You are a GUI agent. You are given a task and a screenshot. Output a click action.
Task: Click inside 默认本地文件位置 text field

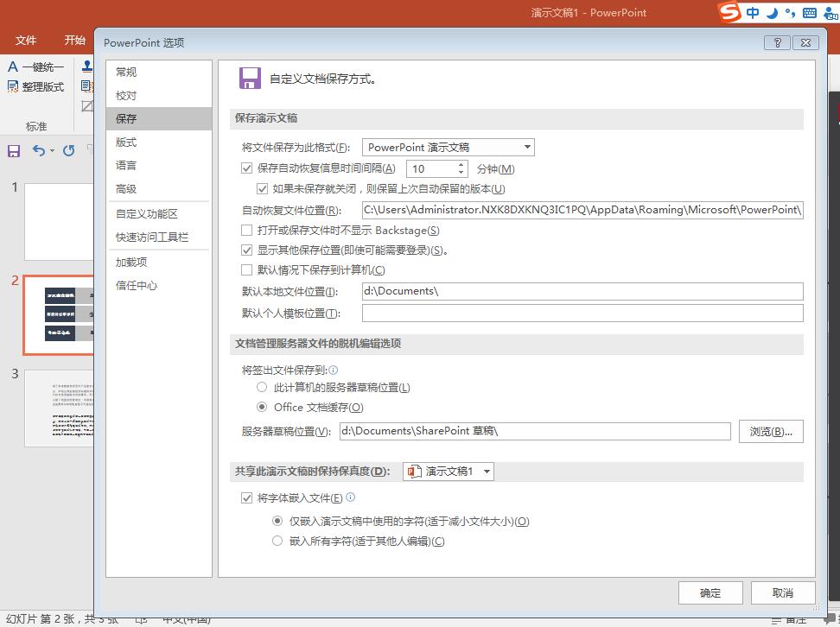click(x=582, y=292)
